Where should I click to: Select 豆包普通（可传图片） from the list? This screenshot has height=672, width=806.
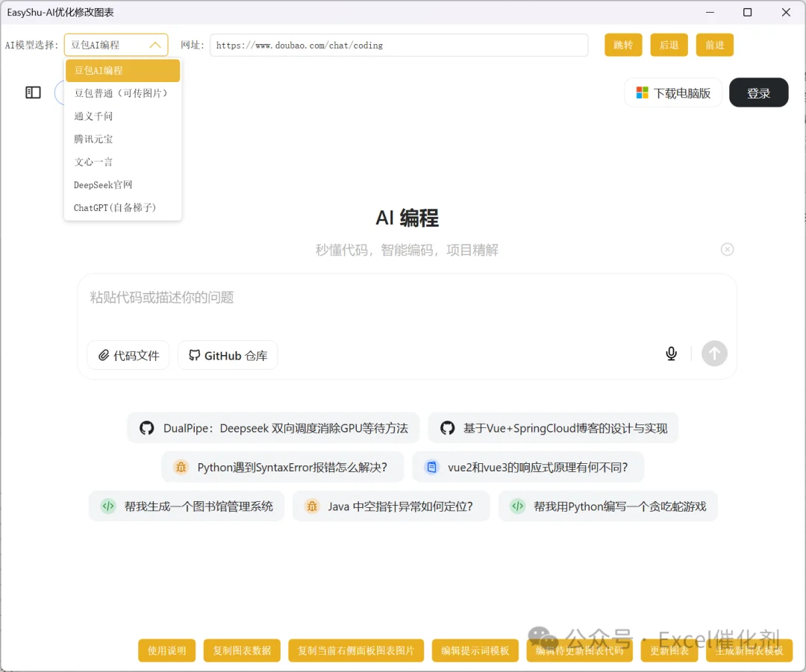point(123,93)
